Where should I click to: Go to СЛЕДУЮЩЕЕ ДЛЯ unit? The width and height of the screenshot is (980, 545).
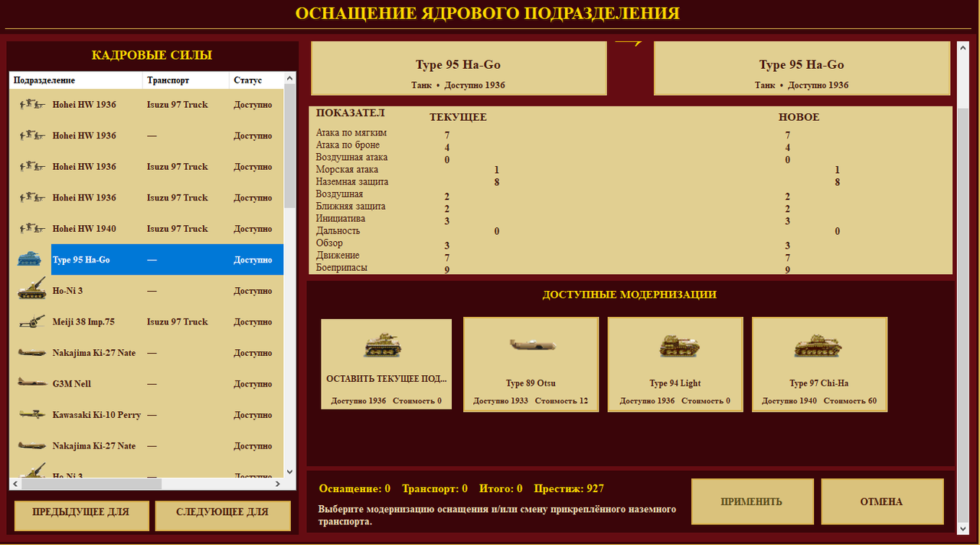[222, 515]
